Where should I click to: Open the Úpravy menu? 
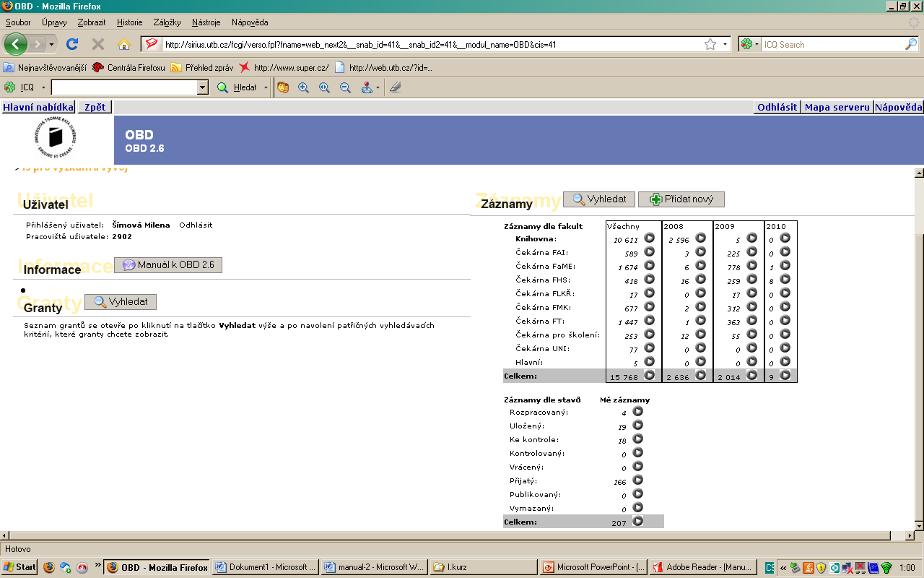coord(54,22)
